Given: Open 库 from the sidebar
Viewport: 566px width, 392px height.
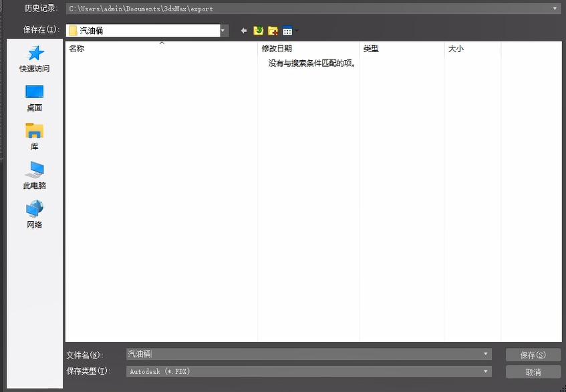Looking at the screenshot, I should pos(35,136).
